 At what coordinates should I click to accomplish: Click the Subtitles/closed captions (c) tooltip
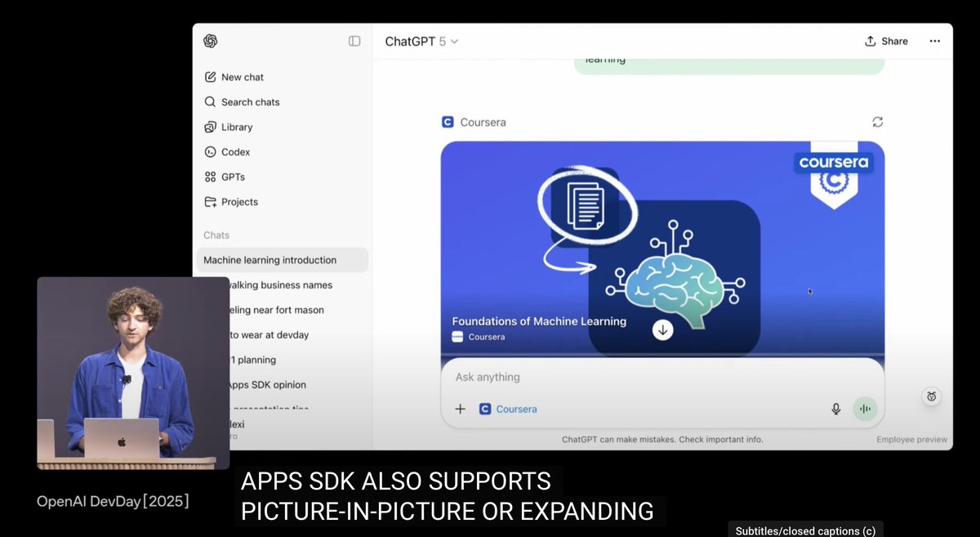coord(805,530)
